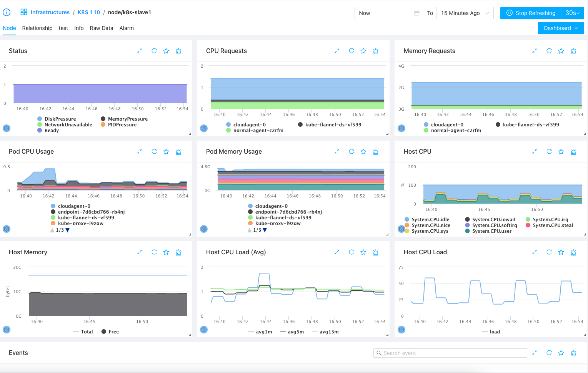Open the 15 Minutes Ago dropdown

tap(465, 13)
